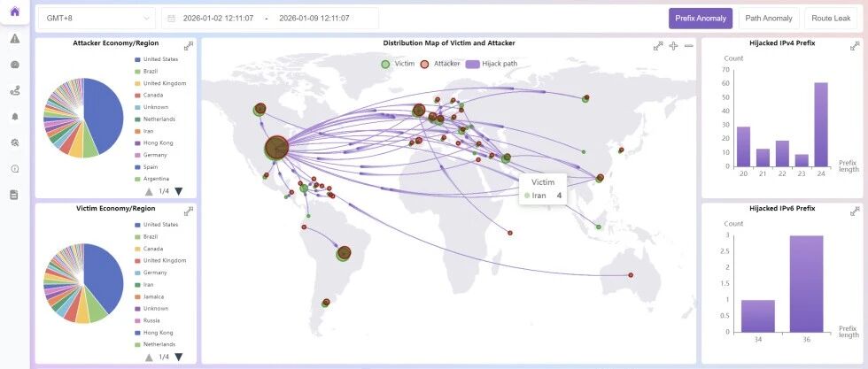Toggle Jamaica in Victim Economy legend
Screen dimensions: 868x369
click(x=149, y=296)
